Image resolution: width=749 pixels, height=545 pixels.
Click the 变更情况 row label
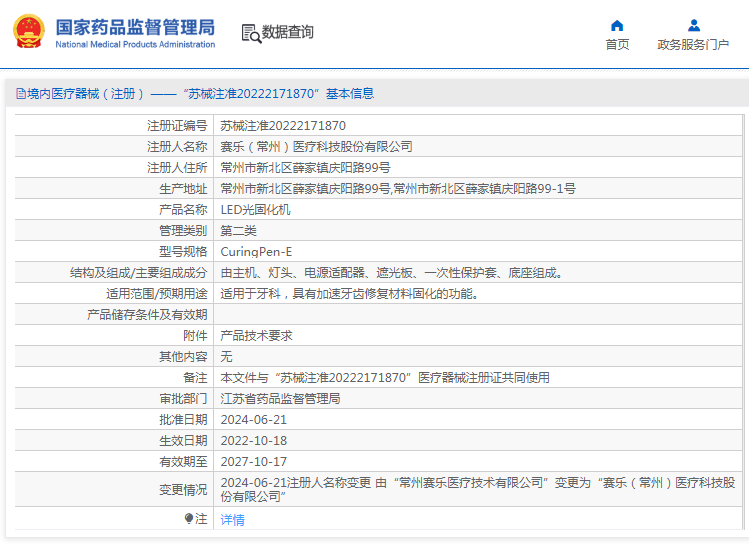[x=183, y=490]
